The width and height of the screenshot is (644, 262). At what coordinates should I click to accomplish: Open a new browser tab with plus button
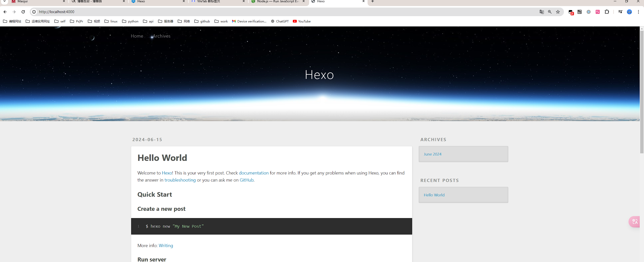(373, 2)
